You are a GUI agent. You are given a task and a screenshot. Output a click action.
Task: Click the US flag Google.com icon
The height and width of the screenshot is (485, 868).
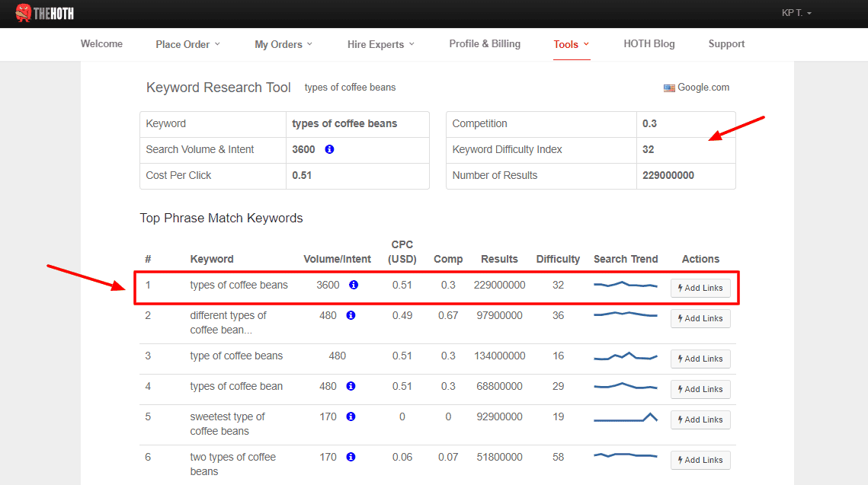(669, 88)
